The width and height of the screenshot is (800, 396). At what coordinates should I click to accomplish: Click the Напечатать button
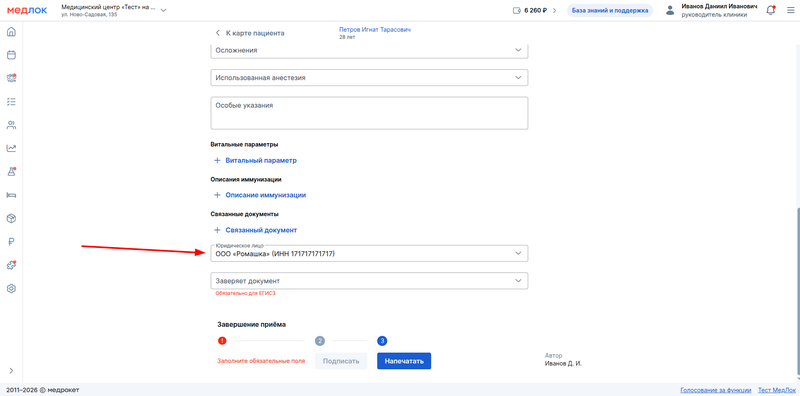click(404, 361)
